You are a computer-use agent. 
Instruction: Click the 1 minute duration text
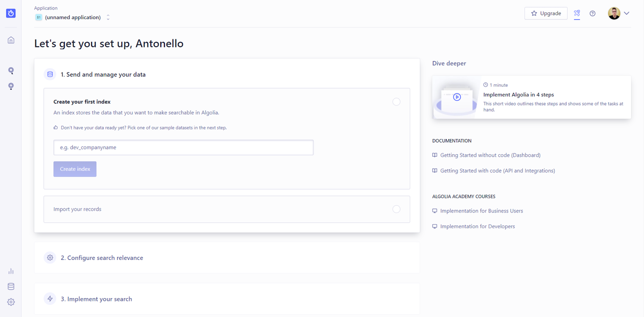click(498, 85)
